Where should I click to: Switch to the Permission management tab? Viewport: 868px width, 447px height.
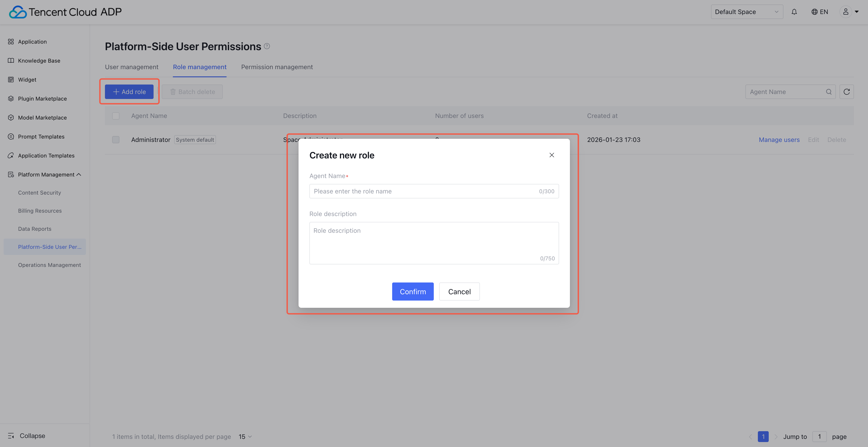click(277, 67)
